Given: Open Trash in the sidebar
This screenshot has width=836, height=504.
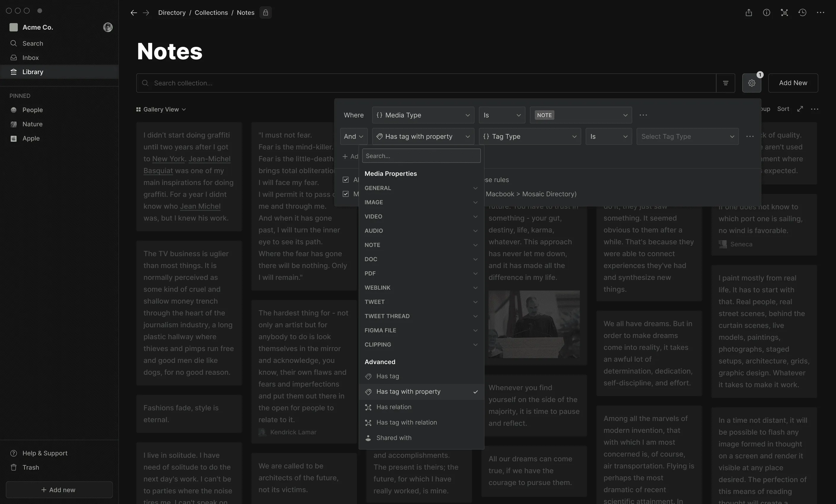Looking at the screenshot, I should tap(59, 467).
